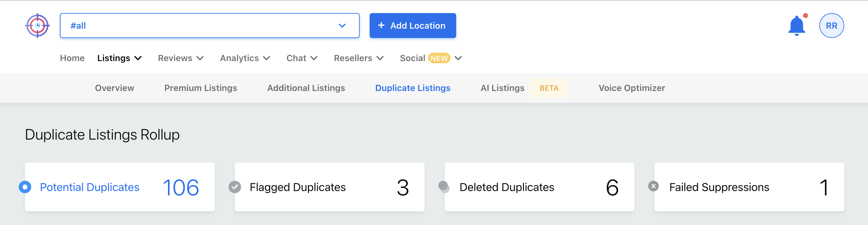Image resolution: width=868 pixels, height=225 pixels.
Task: Click the target logo icon
Action: [37, 26]
